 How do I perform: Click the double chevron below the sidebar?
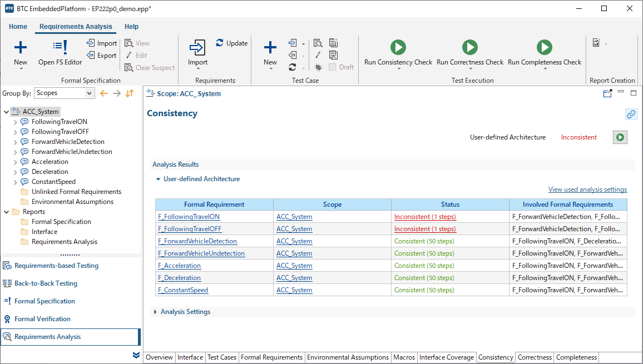click(136, 355)
